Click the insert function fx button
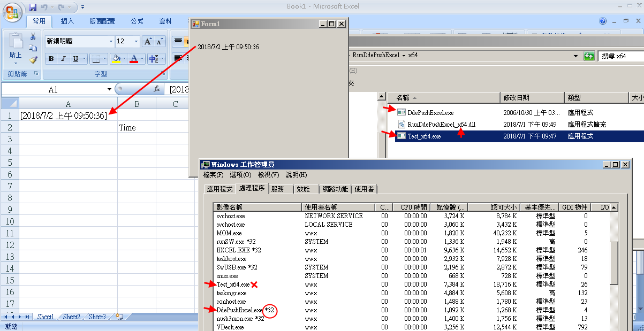Image resolution: width=644 pixels, height=331 pixels. [x=157, y=89]
